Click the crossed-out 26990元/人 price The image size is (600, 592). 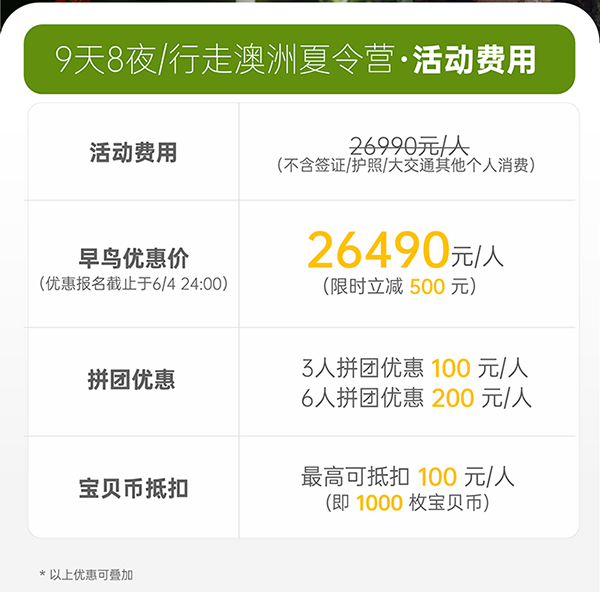pyautogui.click(x=409, y=146)
